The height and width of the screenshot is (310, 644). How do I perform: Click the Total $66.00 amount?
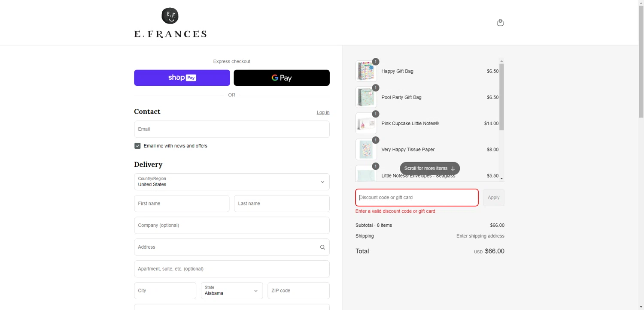point(495,251)
